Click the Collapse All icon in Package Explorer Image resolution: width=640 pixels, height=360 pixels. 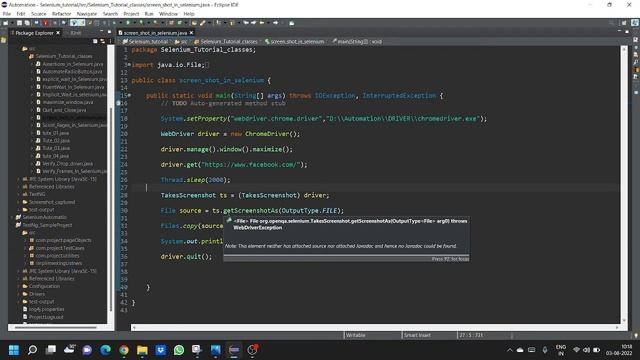click(95, 41)
